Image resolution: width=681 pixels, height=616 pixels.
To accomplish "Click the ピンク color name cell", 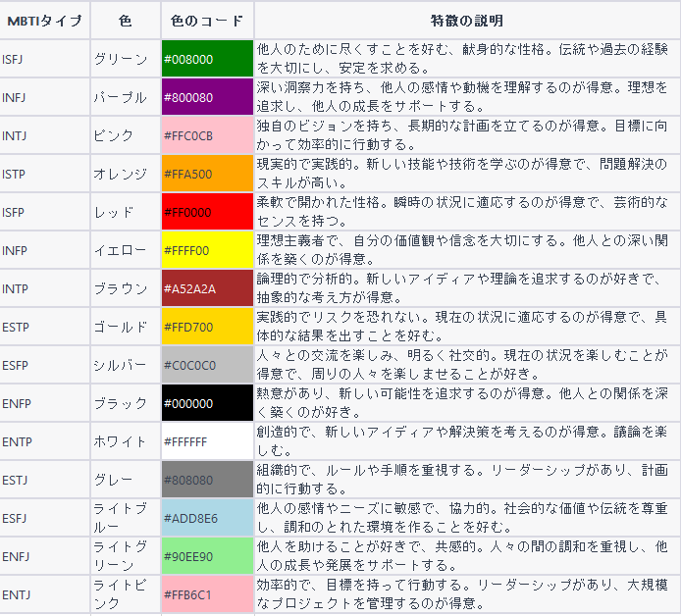I will click(x=126, y=135).
